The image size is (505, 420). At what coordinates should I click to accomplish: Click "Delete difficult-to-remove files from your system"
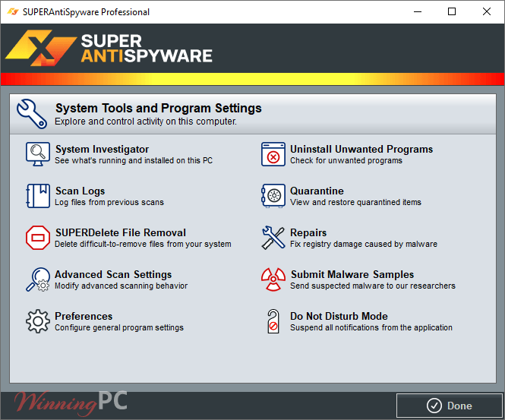(x=143, y=244)
